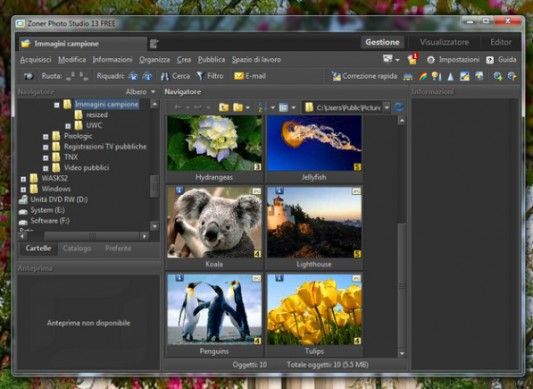Expand the WASKS2 folder node
The height and width of the screenshot is (389, 533).
pos(23,179)
